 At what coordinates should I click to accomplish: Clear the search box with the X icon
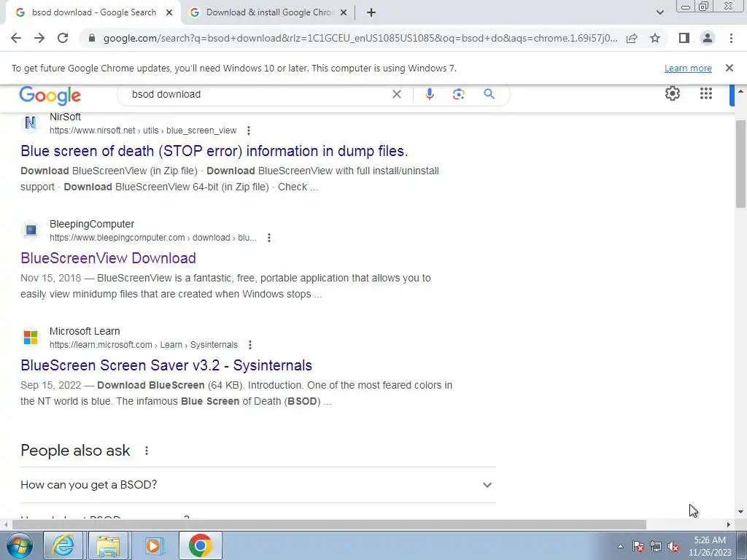tap(396, 94)
